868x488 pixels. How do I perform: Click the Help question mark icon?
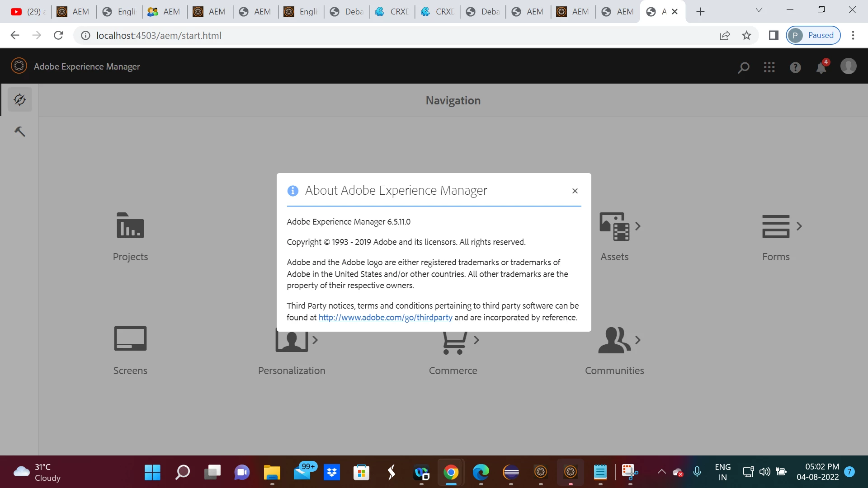[795, 67]
